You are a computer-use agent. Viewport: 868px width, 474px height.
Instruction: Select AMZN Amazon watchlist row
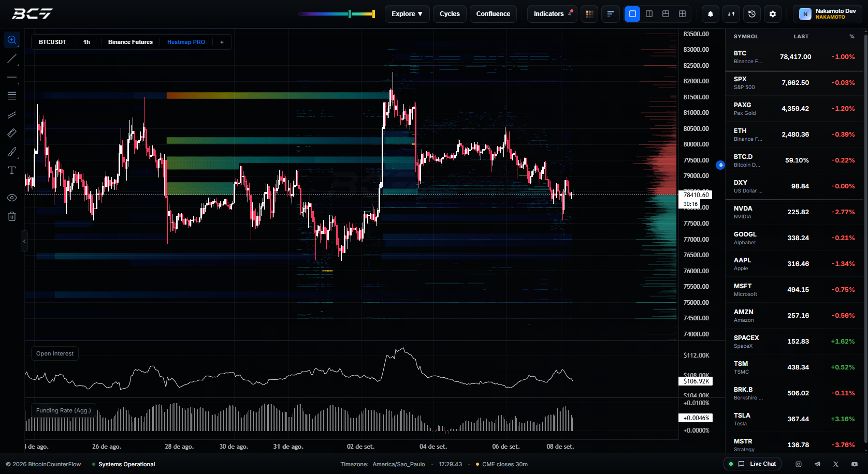pos(794,316)
